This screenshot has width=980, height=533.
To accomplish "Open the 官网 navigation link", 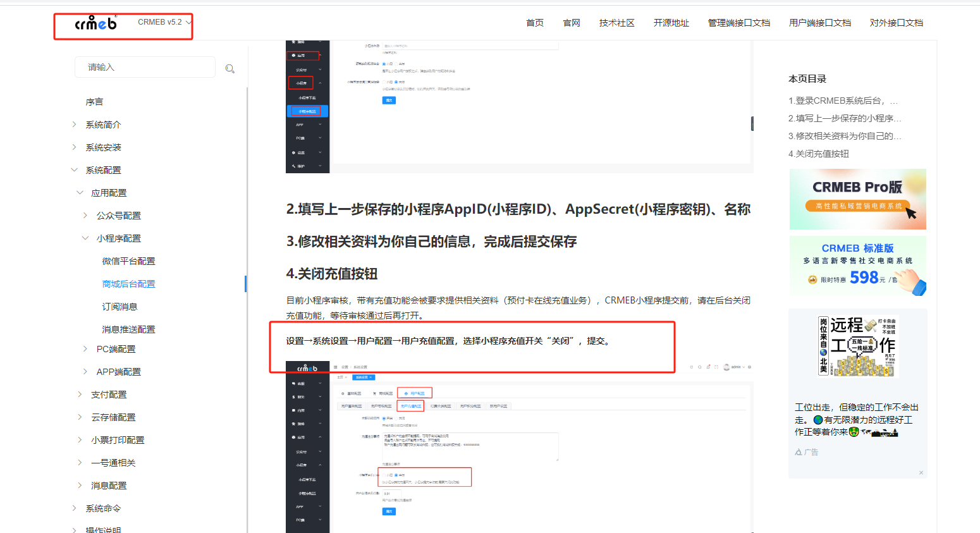I will [572, 23].
